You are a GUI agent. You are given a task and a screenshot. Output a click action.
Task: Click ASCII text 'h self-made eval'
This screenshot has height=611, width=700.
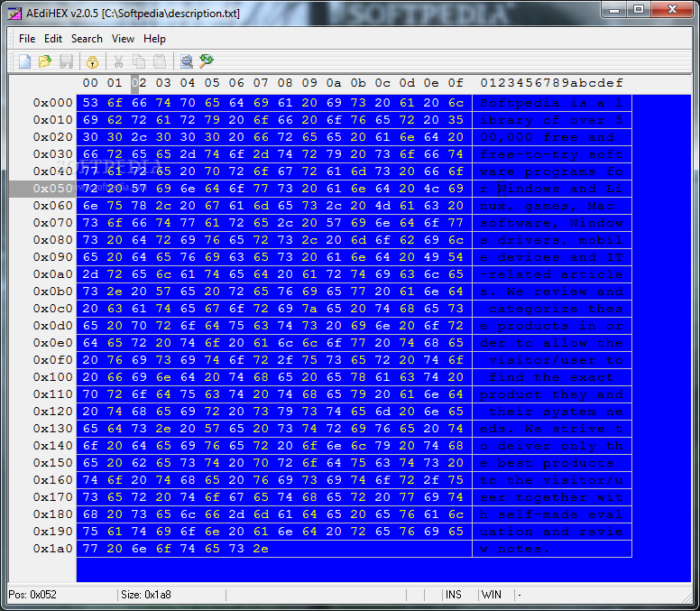point(551,514)
